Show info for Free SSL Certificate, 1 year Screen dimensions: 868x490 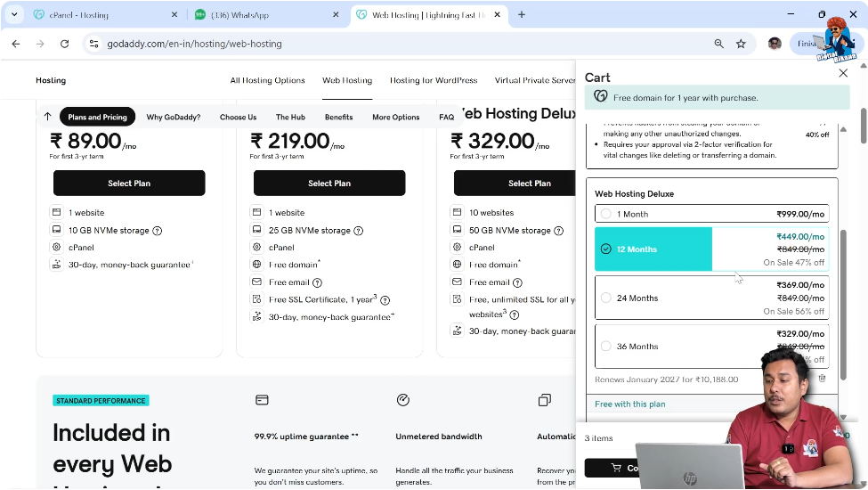pyautogui.click(x=385, y=300)
